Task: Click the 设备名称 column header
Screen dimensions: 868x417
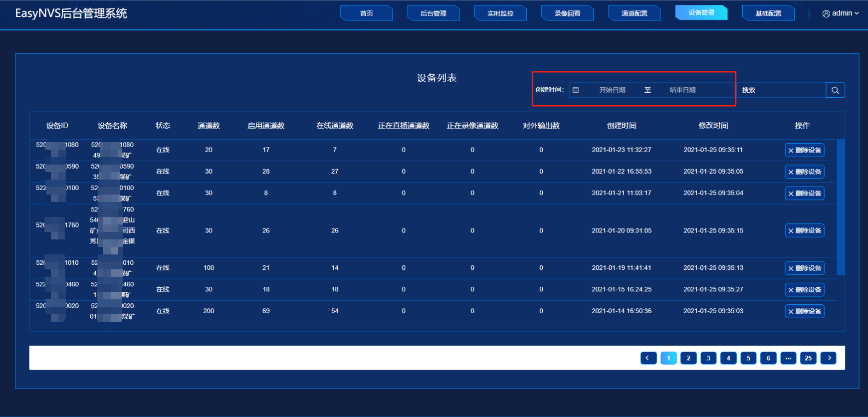Action: [x=112, y=126]
